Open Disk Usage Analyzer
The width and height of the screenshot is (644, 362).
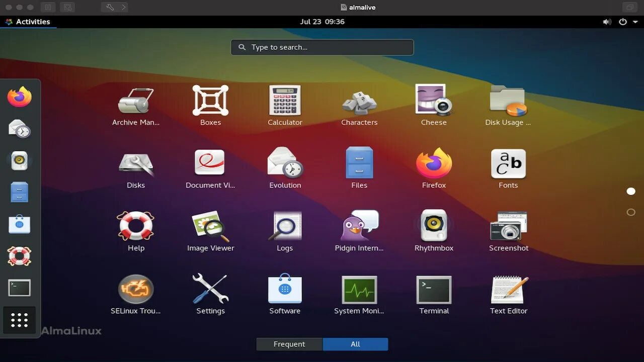pyautogui.click(x=508, y=106)
